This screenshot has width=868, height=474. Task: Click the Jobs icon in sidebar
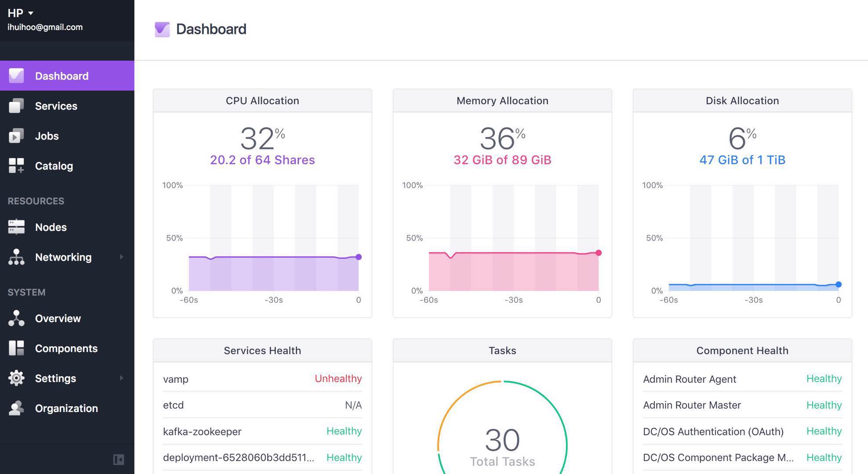click(x=16, y=136)
